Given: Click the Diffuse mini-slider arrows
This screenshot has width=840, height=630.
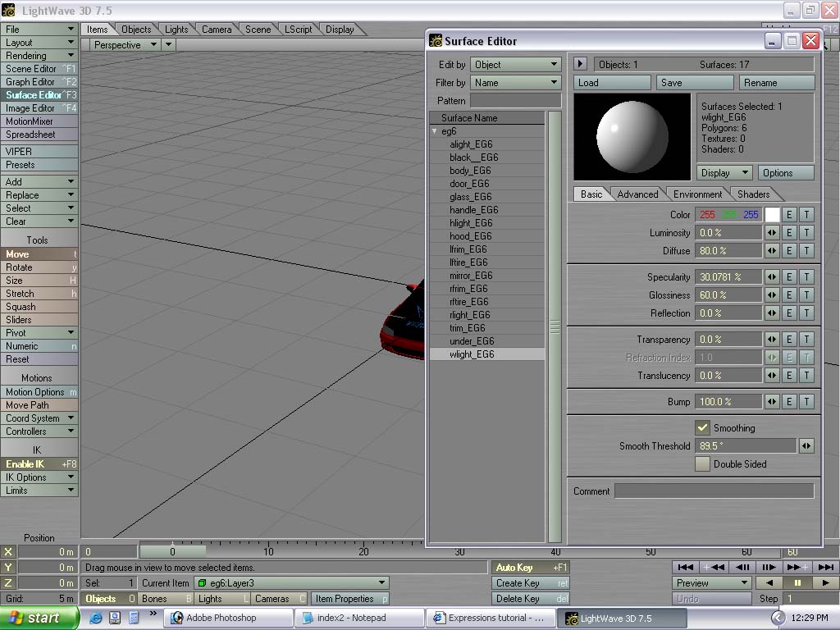Looking at the screenshot, I should pos(771,251).
